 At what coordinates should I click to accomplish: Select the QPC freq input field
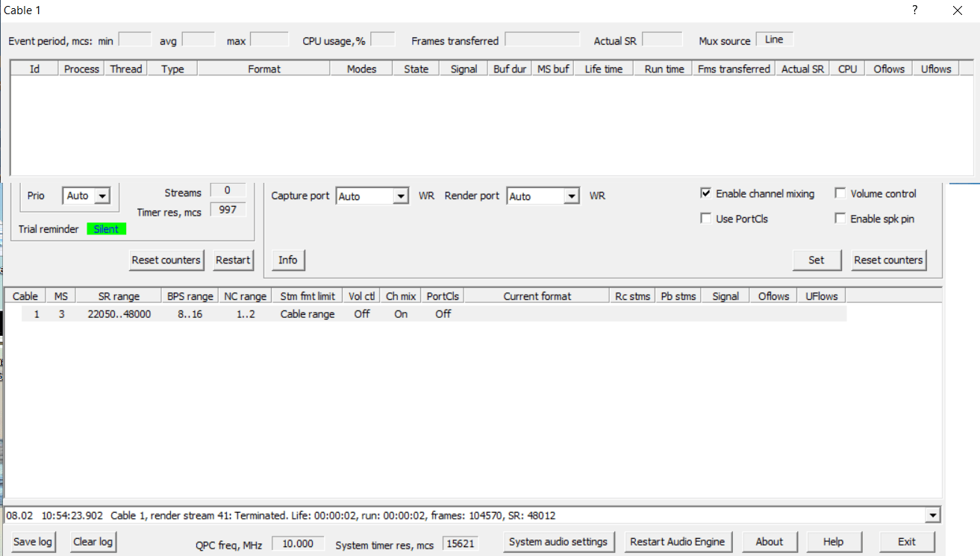(x=299, y=544)
